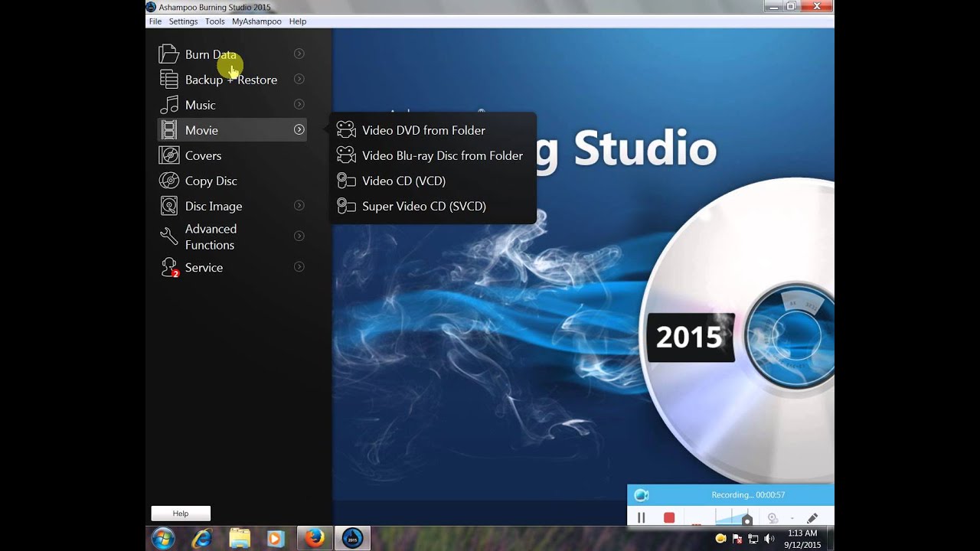980x551 pixels.
Task: Click the recorder webcam icon
Action: pyautogui.click(x=773, y=518)
